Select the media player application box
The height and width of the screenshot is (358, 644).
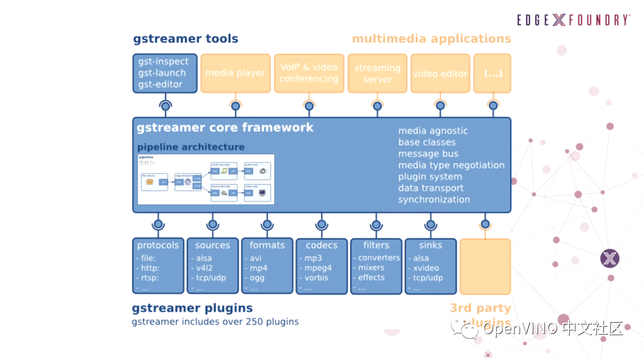coord(236,73)
